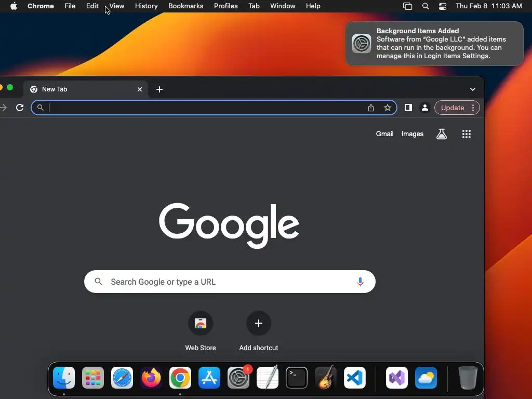Open the Bookmarks menu
The width and height of the screenshot is (532, 399).
pos(185,6)
